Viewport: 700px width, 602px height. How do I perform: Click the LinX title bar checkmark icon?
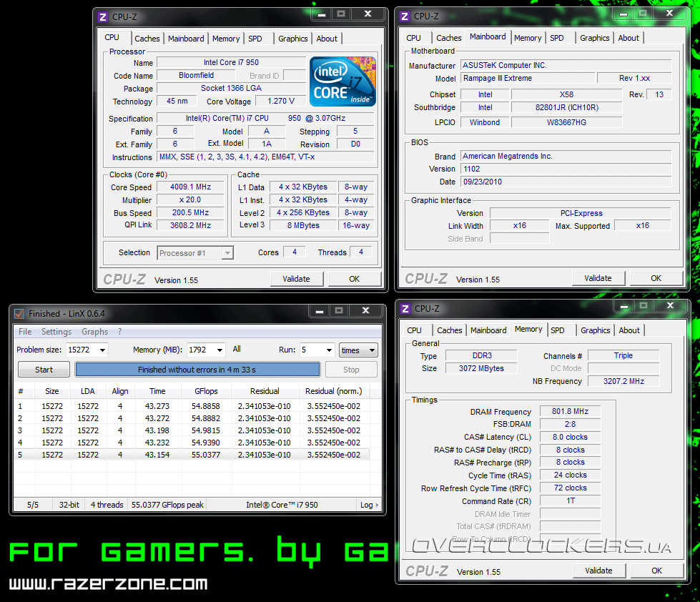coord(19,314)
